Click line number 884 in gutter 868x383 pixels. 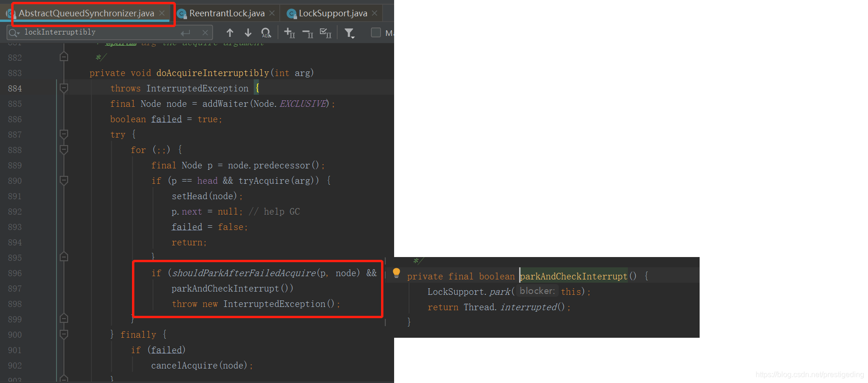(15, 88)
